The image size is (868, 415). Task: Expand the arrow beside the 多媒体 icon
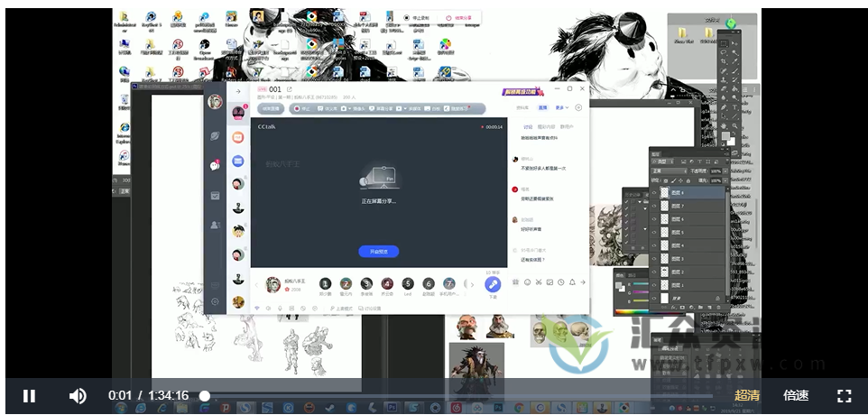[405, 108]
